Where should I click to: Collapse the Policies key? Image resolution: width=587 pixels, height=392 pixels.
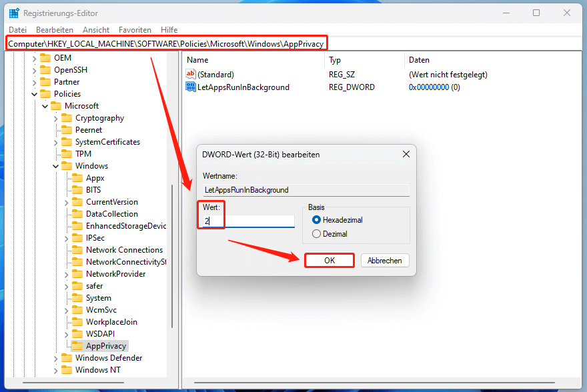click(x=34, y=94)
